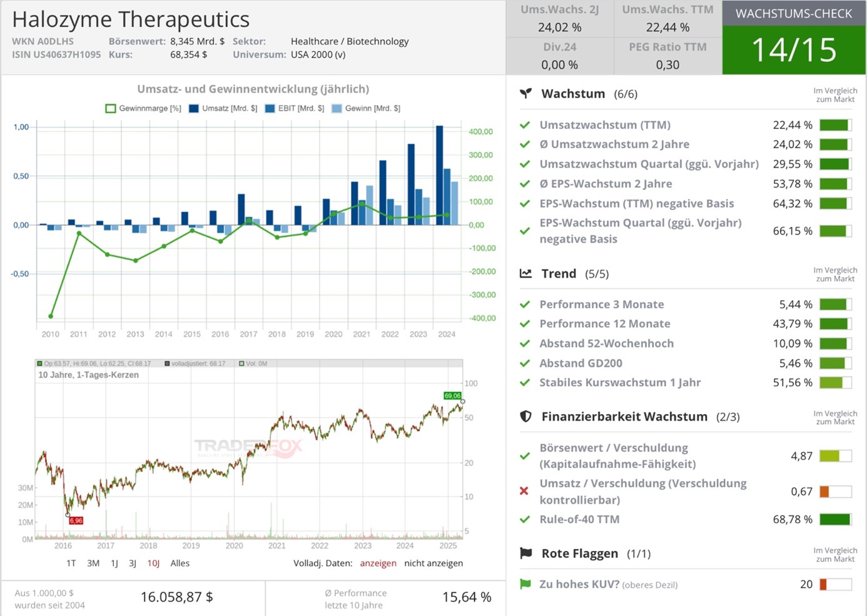The image size is (867, 616).
Task: Click the Börsenwert / Verschuldung comparison bar
Action: click(x=835, y=456)
